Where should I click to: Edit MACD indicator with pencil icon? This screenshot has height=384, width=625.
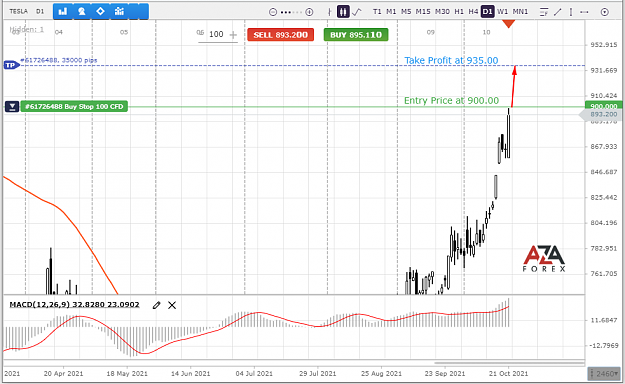(156, 305)
